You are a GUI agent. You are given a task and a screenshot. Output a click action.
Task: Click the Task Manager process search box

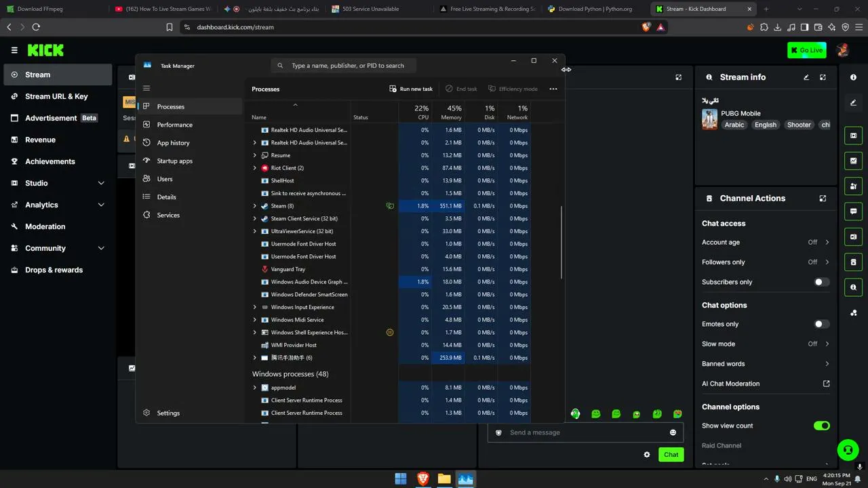click(344, 66)
